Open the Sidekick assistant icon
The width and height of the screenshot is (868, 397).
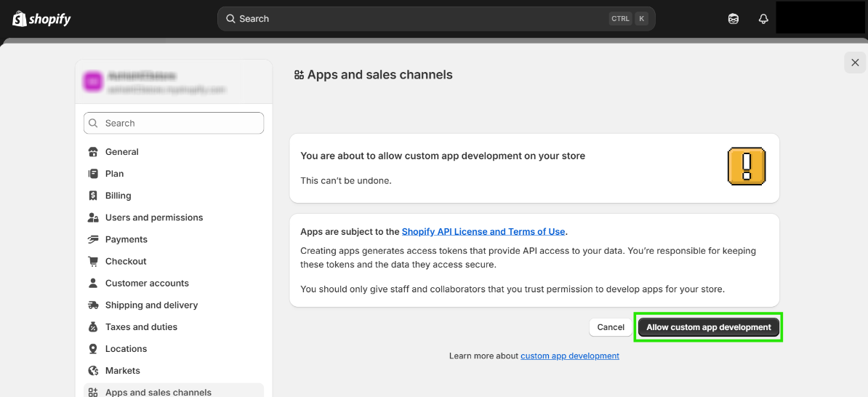[734, 19]
